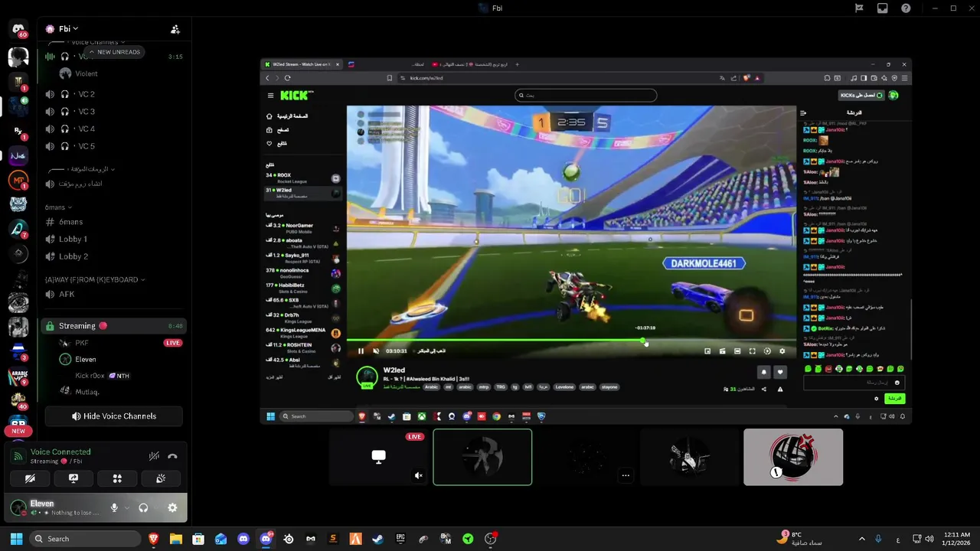
Task: Open Brave browser from Windows taskbar
Action: click(x=153, y=539)
